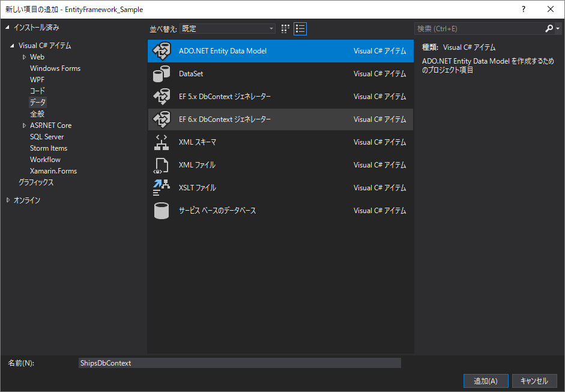This screenshot has height=392, width=565.
Task: Click the search magnifier icon
Action: (549, 28)
